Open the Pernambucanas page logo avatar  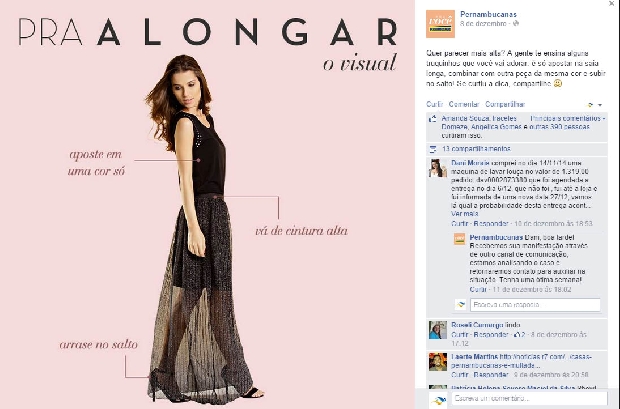pyautogui.click(x=440, y=24)
